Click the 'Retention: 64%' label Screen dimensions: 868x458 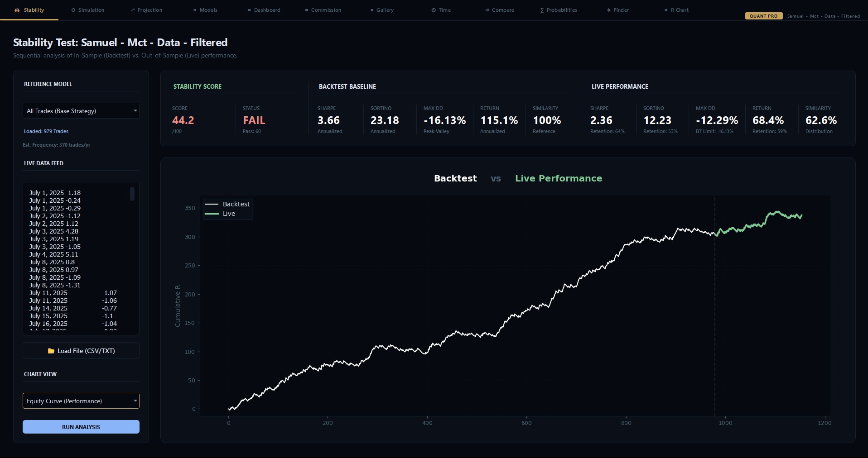607,131
